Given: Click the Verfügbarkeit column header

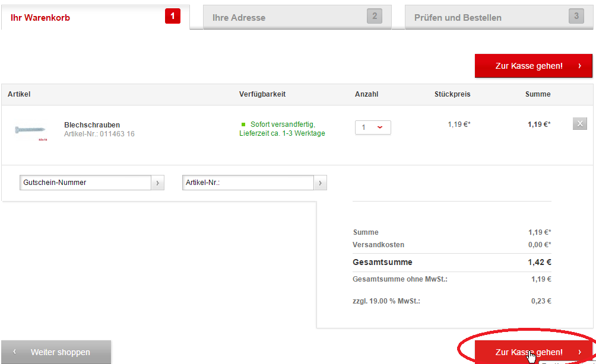Looking at the screenshot, I should coord(262,94).
